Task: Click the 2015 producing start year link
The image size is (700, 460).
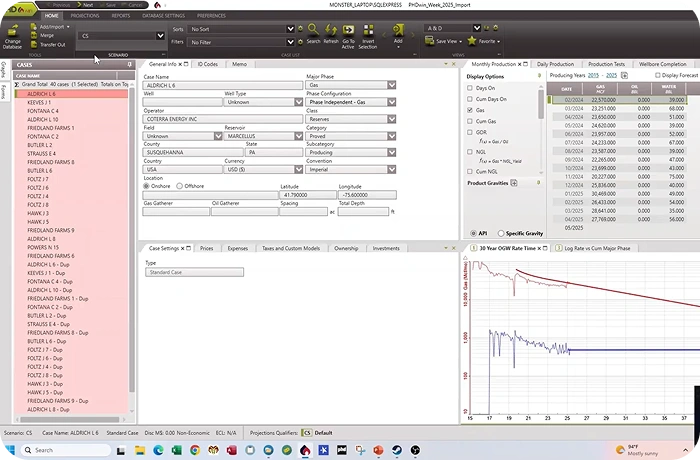Action: (593, 75)
